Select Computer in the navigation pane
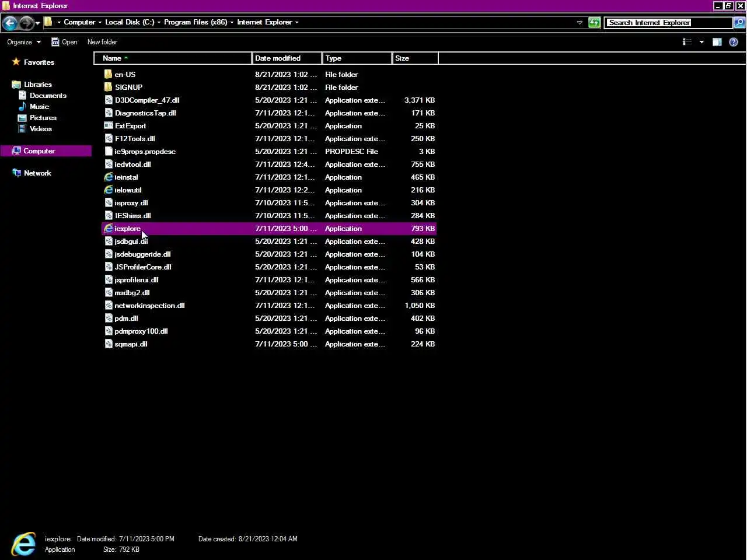 point(39,151)
